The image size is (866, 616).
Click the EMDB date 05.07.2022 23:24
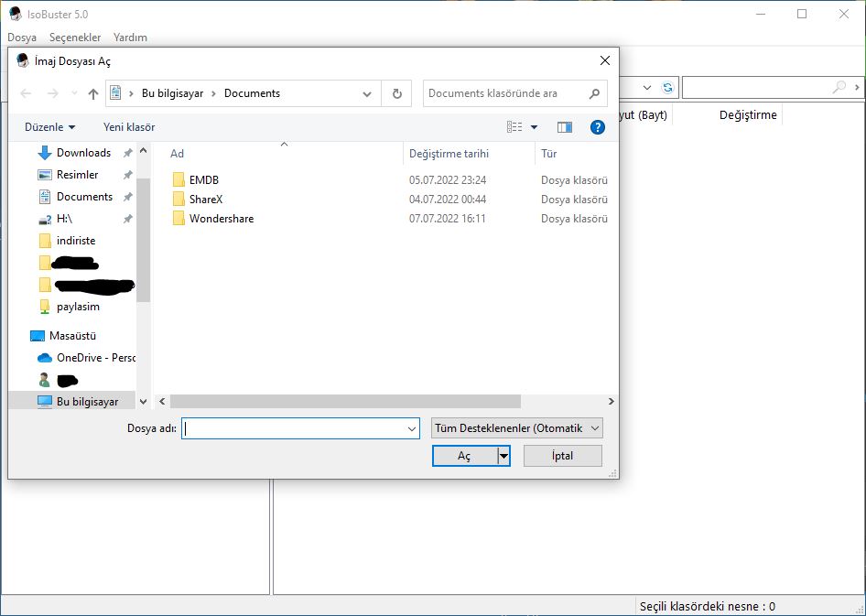click(x=448, y=180)
